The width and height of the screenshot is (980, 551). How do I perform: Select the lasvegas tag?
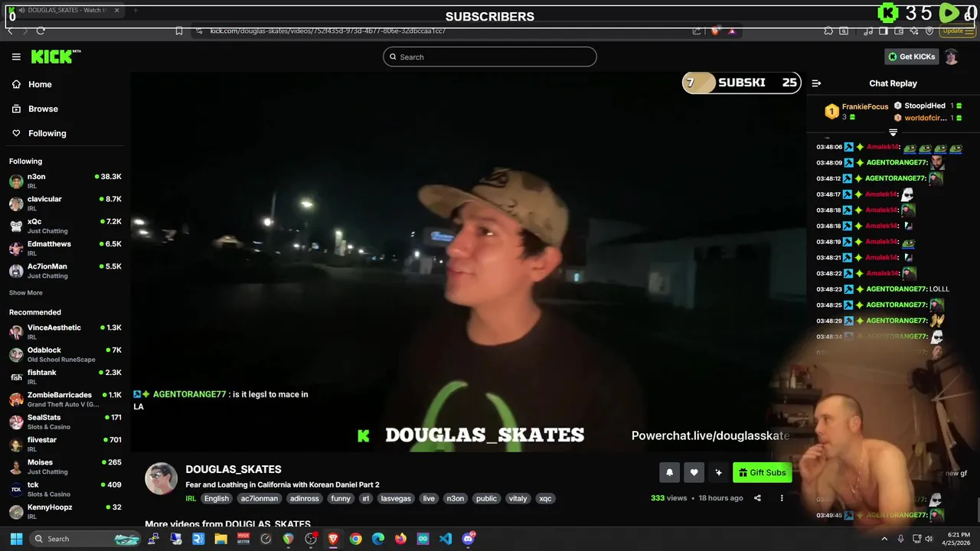coord(396,498)
